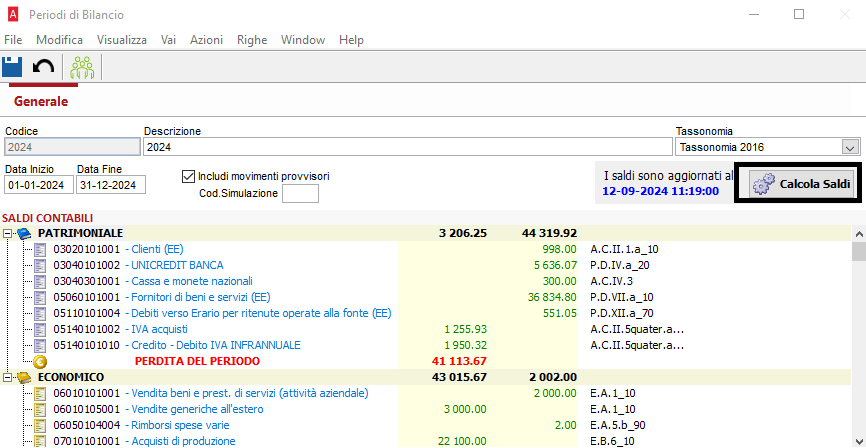Click the vertical scrollbar up arrow

point(859,234)
